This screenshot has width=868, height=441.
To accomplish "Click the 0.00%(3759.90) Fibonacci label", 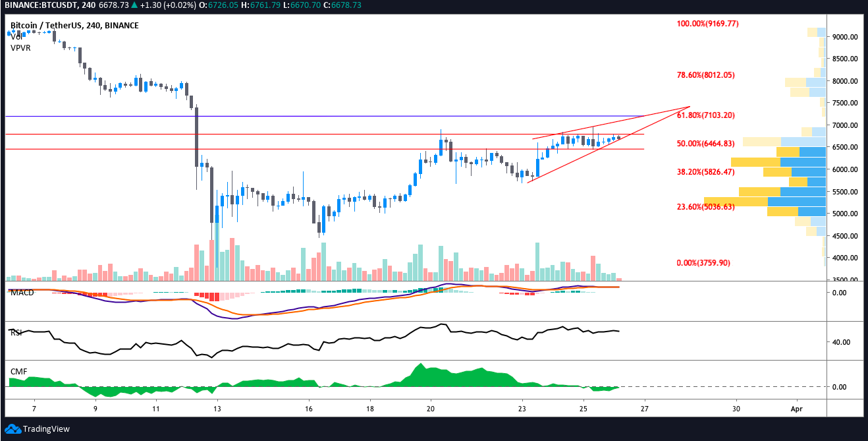I will (x=703, y=263).
